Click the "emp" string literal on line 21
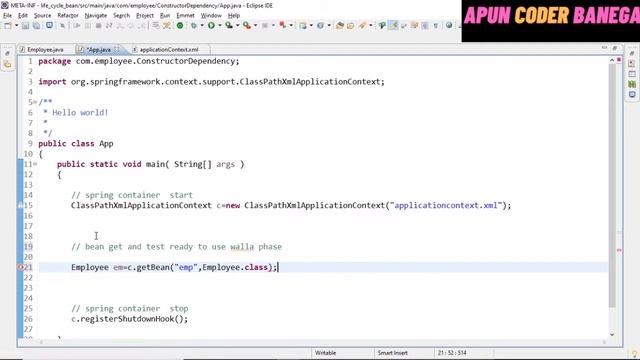Viewport: 640px width, 360px height. click(x=186, y=267)
